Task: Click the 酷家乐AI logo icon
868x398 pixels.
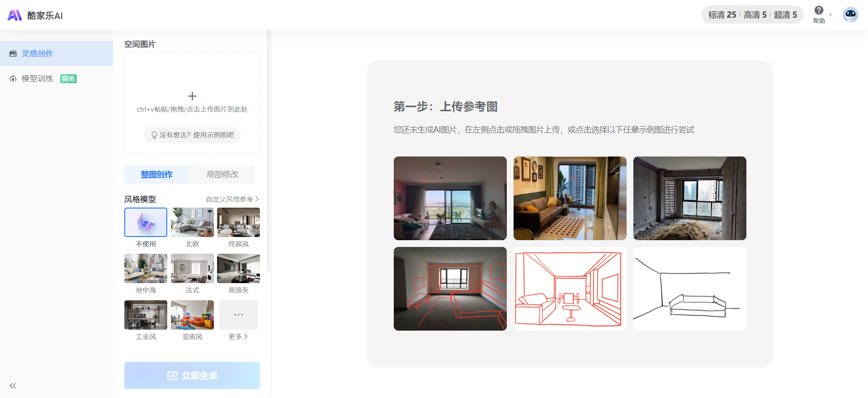Action: (x=14, y=15)
